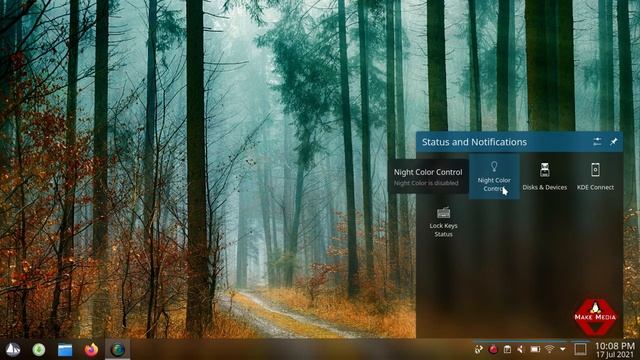
Task: Open KDE Connect applet
Action: pos(595,176)
